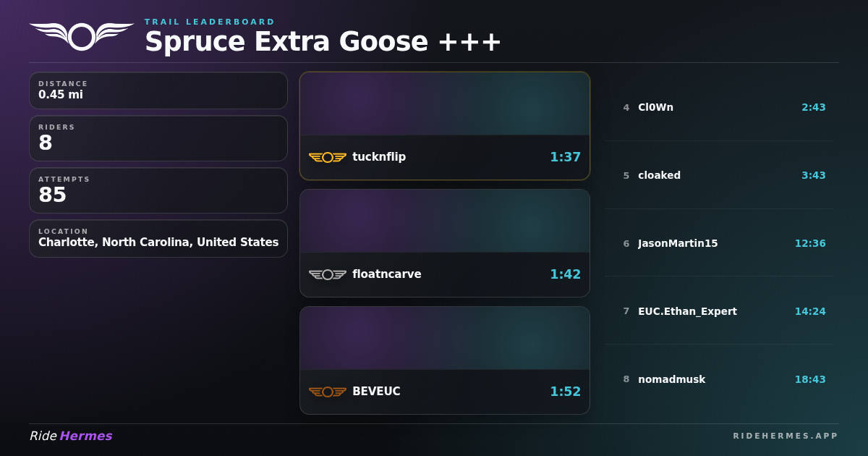Click the Ride Hermes footer brand
This screenshot has height=456, width=868.
coord(71,436)
